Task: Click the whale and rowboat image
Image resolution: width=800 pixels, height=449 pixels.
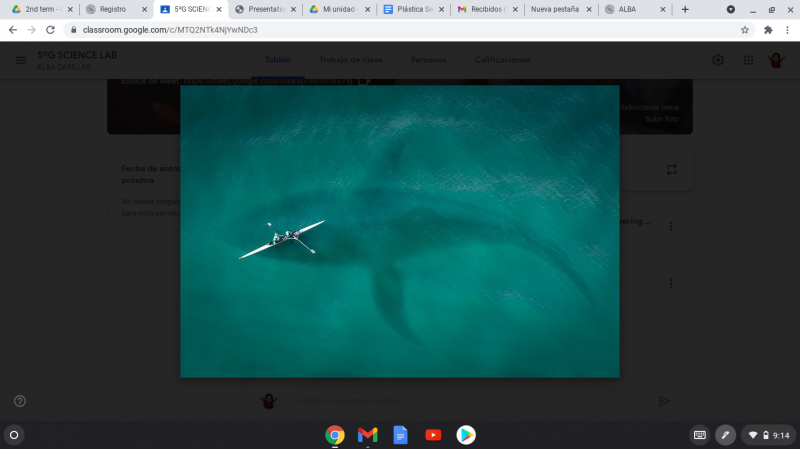Action: click(x=400, y=232)
